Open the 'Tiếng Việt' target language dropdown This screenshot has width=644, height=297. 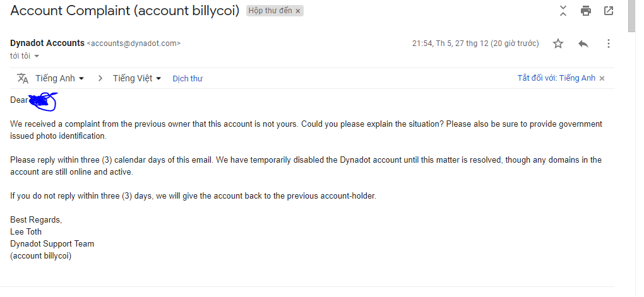click(137, 78)
